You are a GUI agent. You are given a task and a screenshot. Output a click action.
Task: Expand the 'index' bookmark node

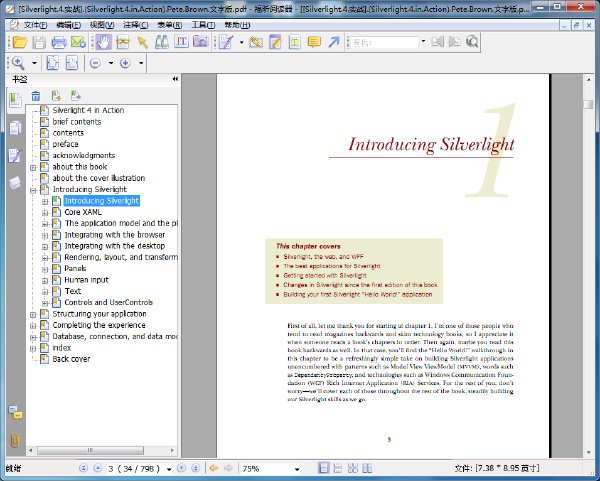click(x=33, y=349)
